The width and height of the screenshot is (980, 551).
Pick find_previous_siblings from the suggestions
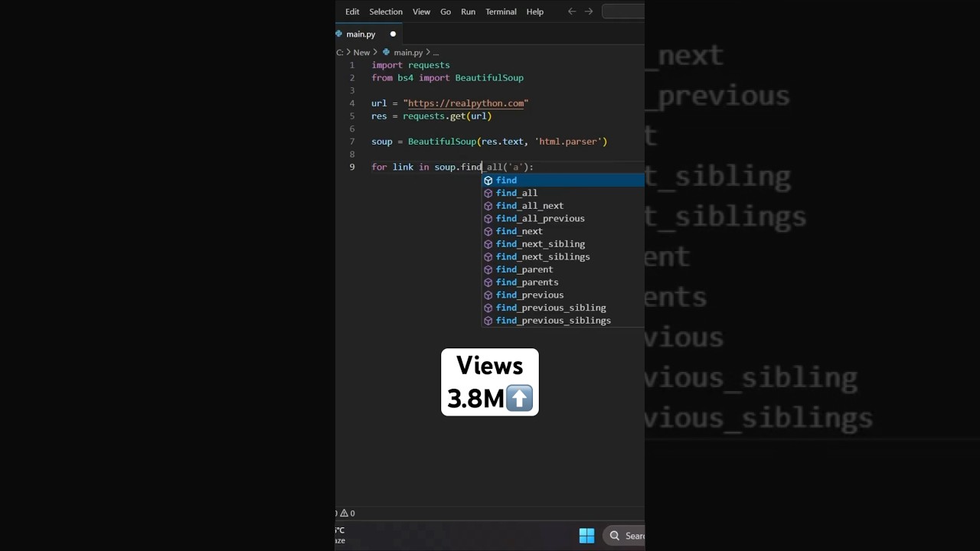coord(554,321)
